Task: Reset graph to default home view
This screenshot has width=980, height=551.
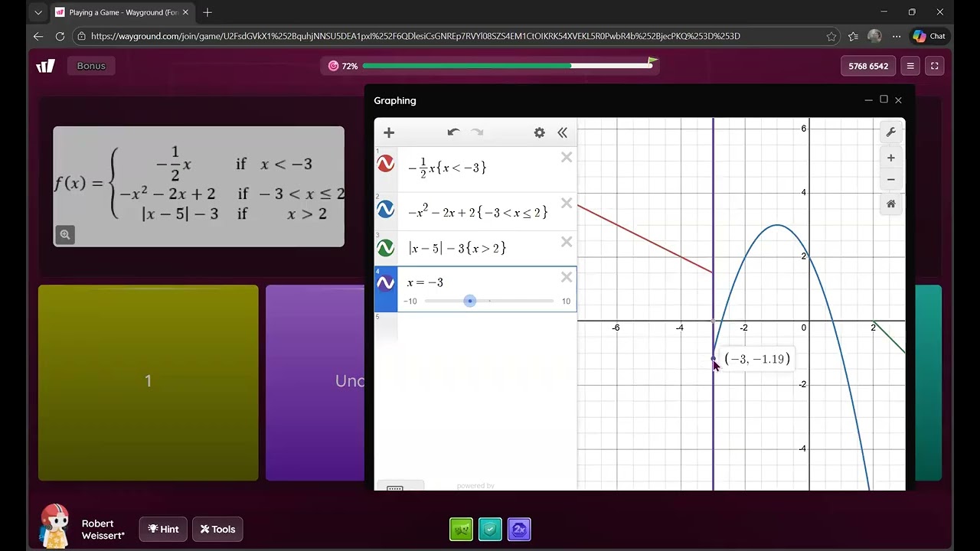Action: pyautogui.click(x=891, y=204)
